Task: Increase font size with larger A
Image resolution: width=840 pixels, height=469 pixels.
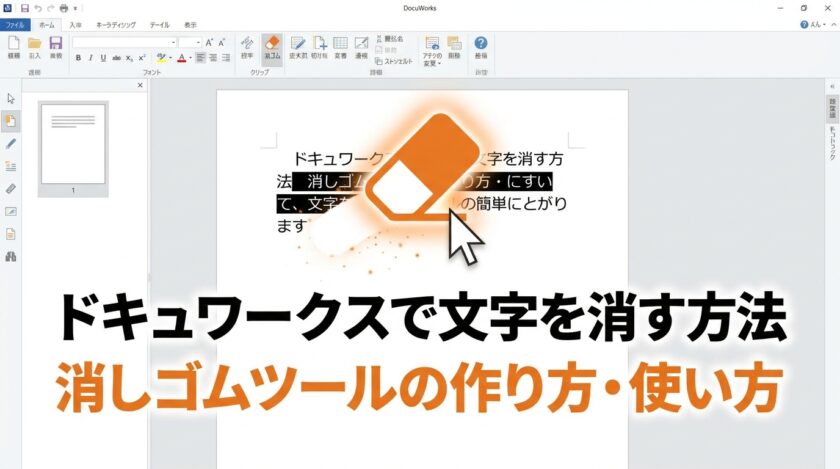Action: (209, 42)
